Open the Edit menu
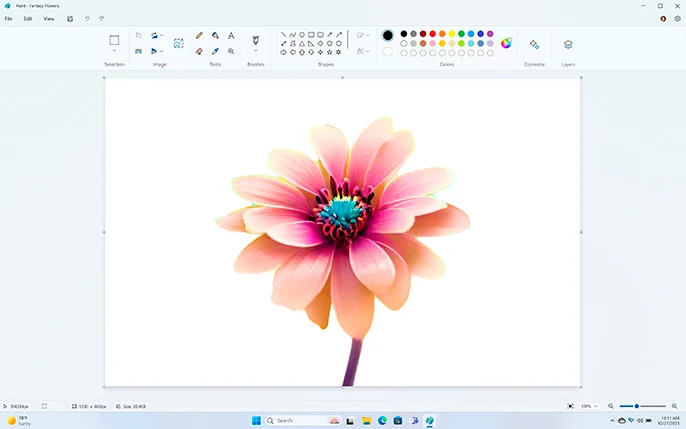Screen dimensions: 686x429 (x=28, y=19)
